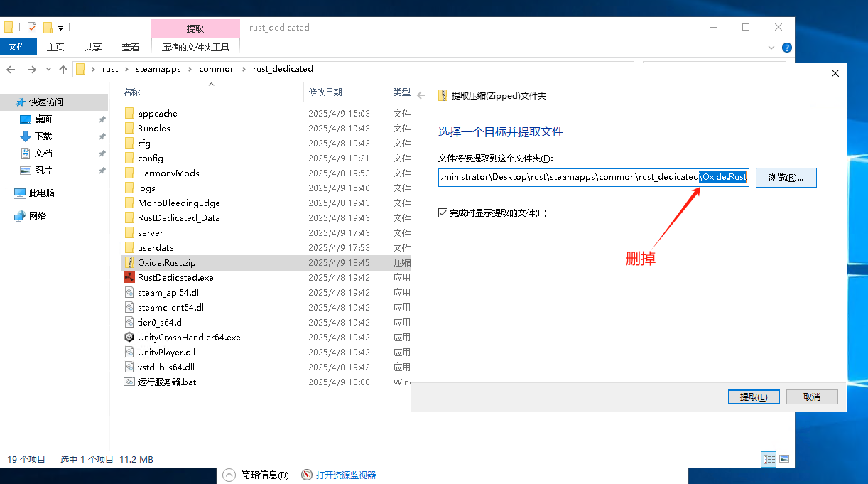Open recent locations dropdown arrow
The width and height of the screenshot is (868, 484).
[x=48, y=69]
